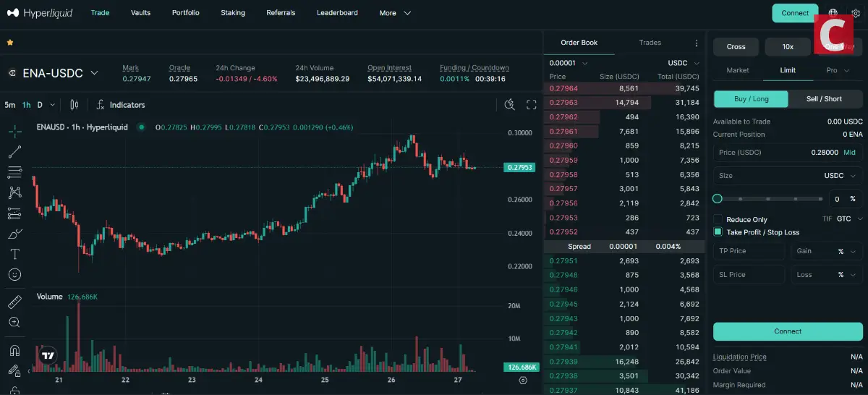
Task: Click the Connect button in header
Action: click(795, 13)
